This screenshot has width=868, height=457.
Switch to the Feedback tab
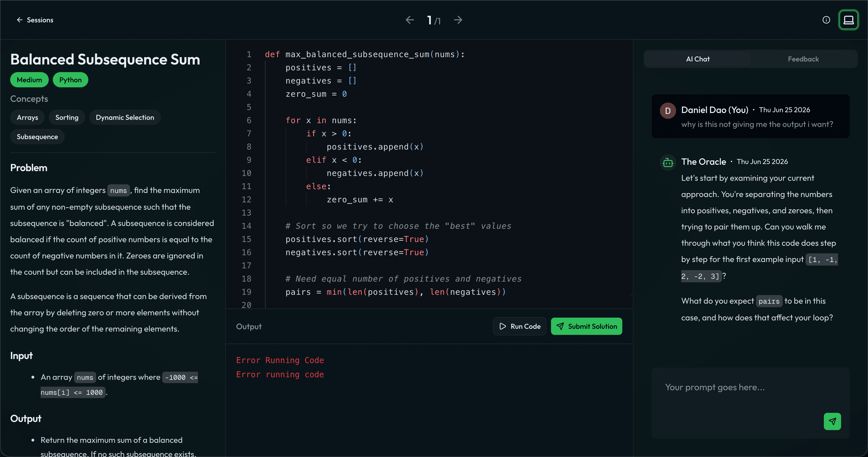tap(803, 59)
